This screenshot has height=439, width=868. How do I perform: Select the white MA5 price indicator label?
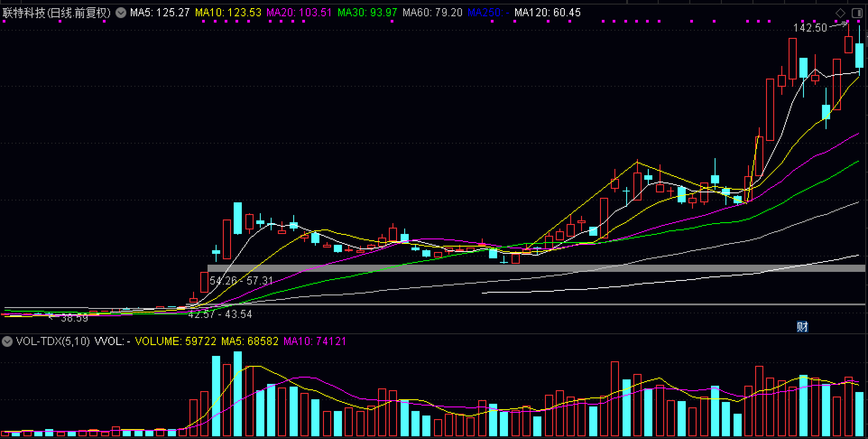tap(160, 13)
